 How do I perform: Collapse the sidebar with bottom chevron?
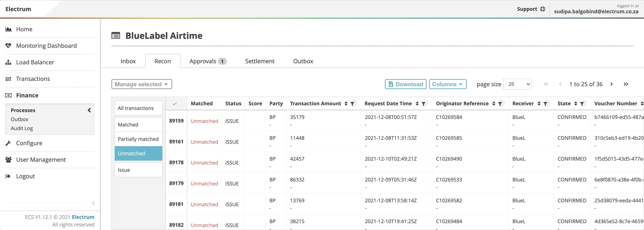click(x=93, y=203)
